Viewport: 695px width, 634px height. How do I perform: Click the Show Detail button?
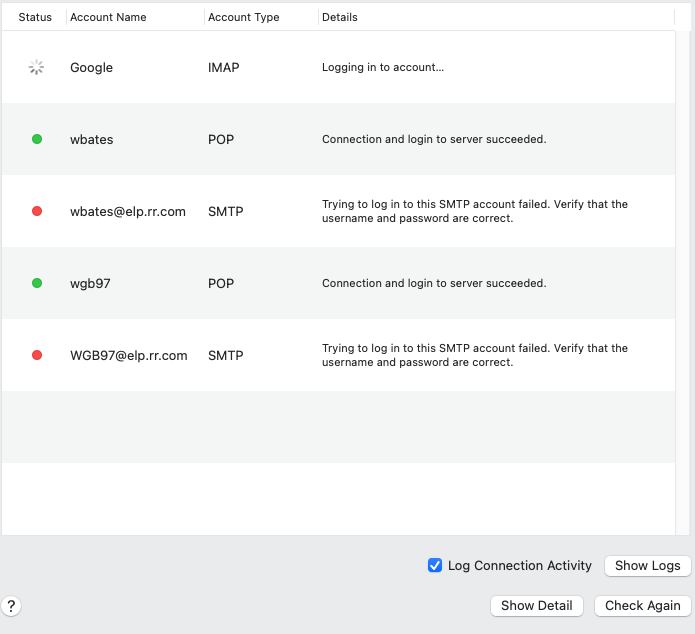(x=536, y=605)
